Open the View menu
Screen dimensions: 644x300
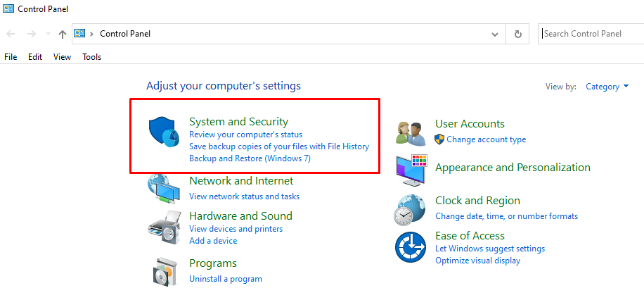tap(62, 57)
